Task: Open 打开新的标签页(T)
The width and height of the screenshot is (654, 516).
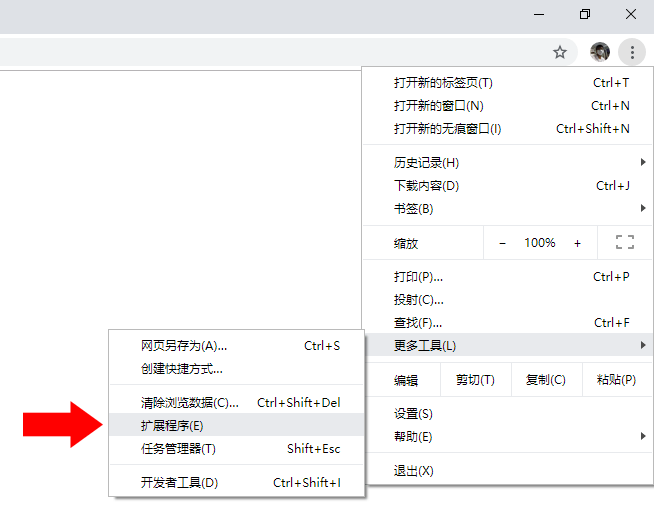Action: (507, 83)
